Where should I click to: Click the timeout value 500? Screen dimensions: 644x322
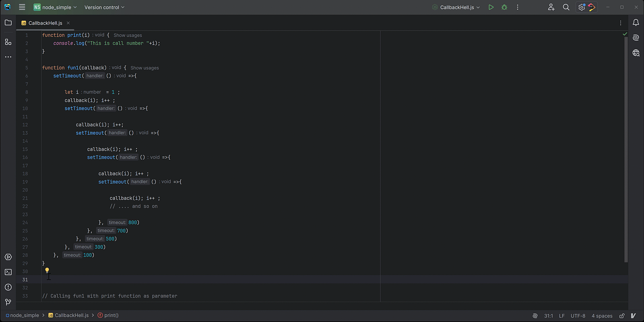[x=110, y=239]
